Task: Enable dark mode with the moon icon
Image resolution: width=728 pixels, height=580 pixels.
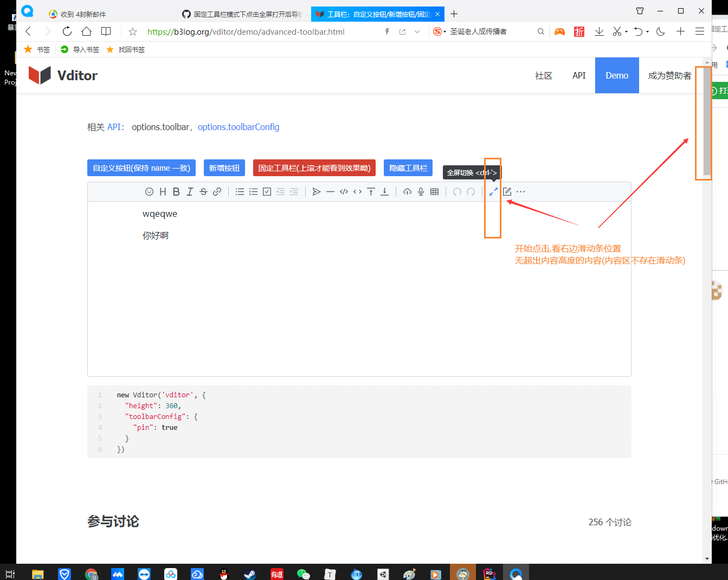Action: coord(660,31)
